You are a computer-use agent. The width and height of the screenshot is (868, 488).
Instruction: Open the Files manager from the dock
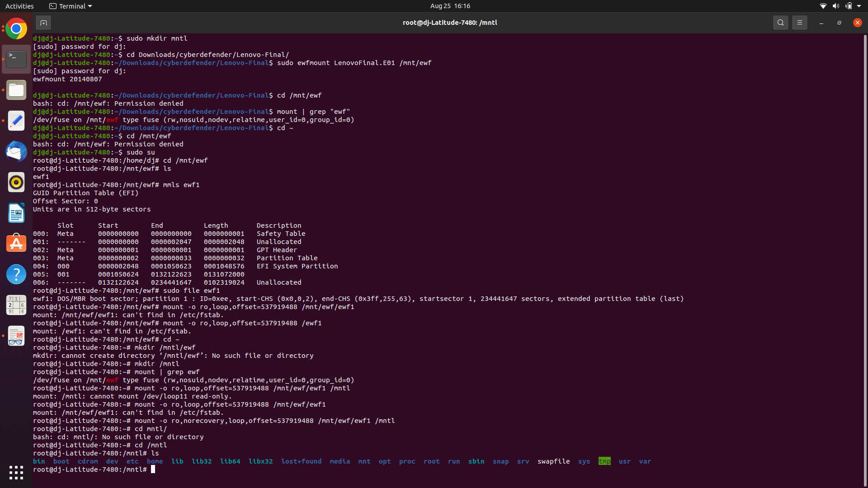[16, 89]
